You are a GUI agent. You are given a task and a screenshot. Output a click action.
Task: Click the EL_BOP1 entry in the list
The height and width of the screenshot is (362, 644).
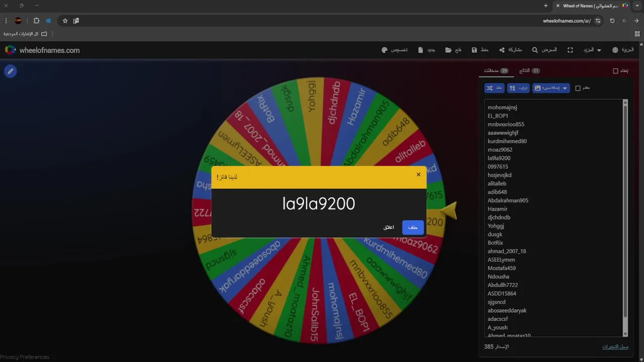pyautogui.click(x=498, y=116)
